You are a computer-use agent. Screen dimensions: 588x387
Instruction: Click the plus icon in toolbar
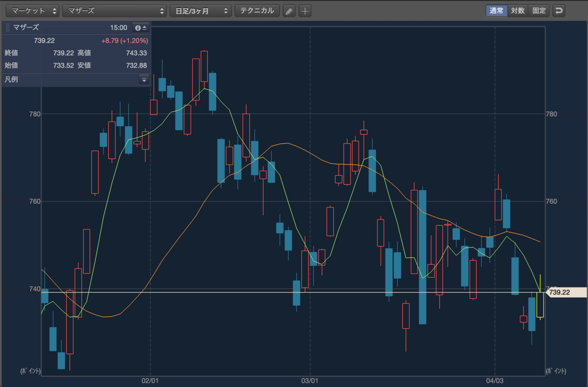[305, 11]
